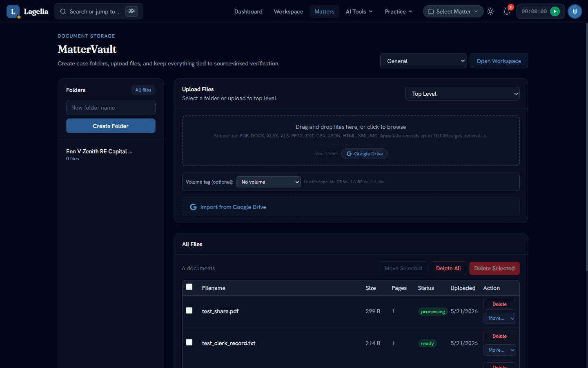Viewport: 588px width, 368px height.
Task: Select the Enn V Zenith RE Capital folder
Action: [111, 155]
